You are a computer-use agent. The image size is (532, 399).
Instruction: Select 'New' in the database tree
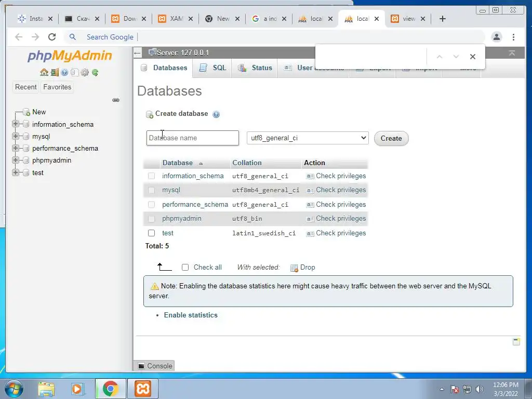(x=39, y=112)
